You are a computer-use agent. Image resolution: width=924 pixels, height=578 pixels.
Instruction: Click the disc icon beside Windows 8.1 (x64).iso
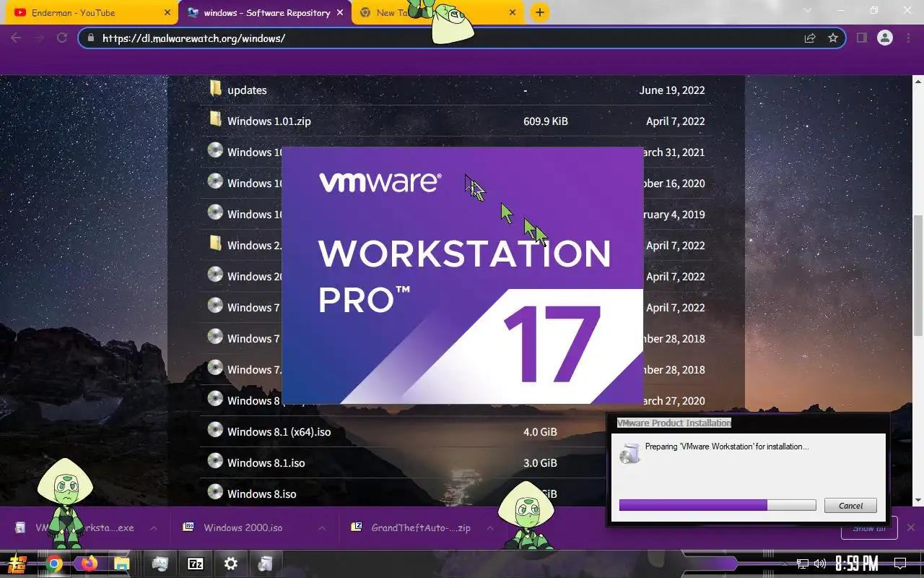[215, 430]
